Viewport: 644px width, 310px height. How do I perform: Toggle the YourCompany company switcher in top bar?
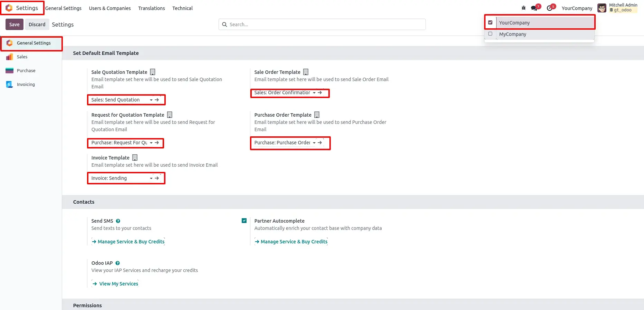click(x=577, y=8)
